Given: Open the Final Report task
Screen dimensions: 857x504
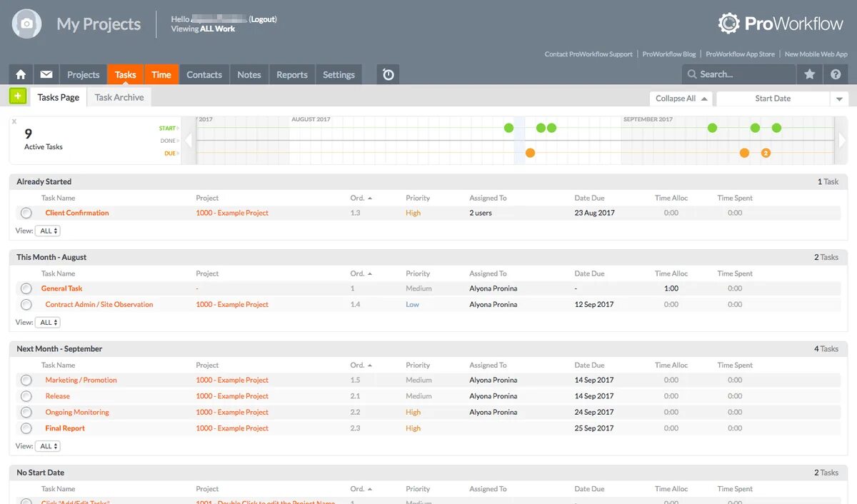Looking at the screenshot, I should pos(65,428).
